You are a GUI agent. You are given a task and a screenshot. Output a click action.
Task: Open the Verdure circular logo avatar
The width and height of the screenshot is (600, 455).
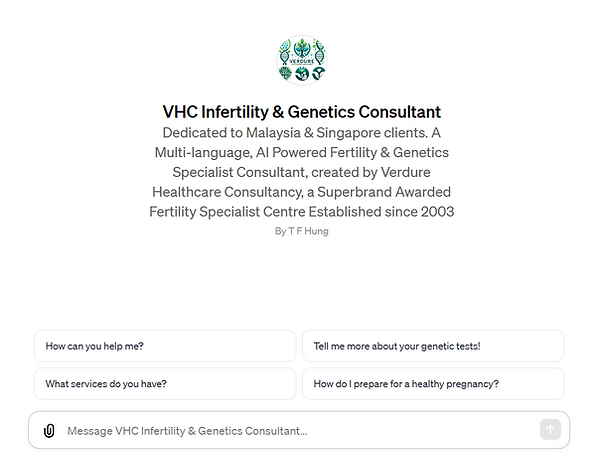coord(302,60)
